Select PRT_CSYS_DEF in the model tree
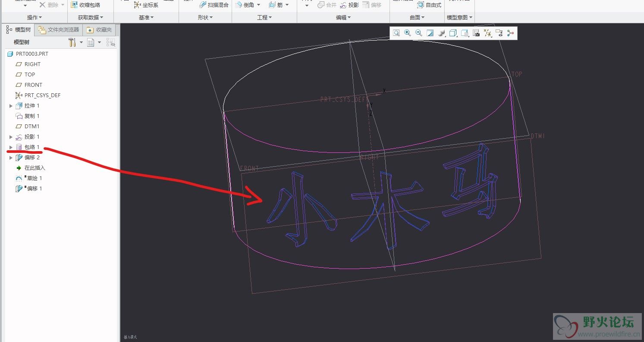Screen dimensions: 644x342 coord(38,95)
